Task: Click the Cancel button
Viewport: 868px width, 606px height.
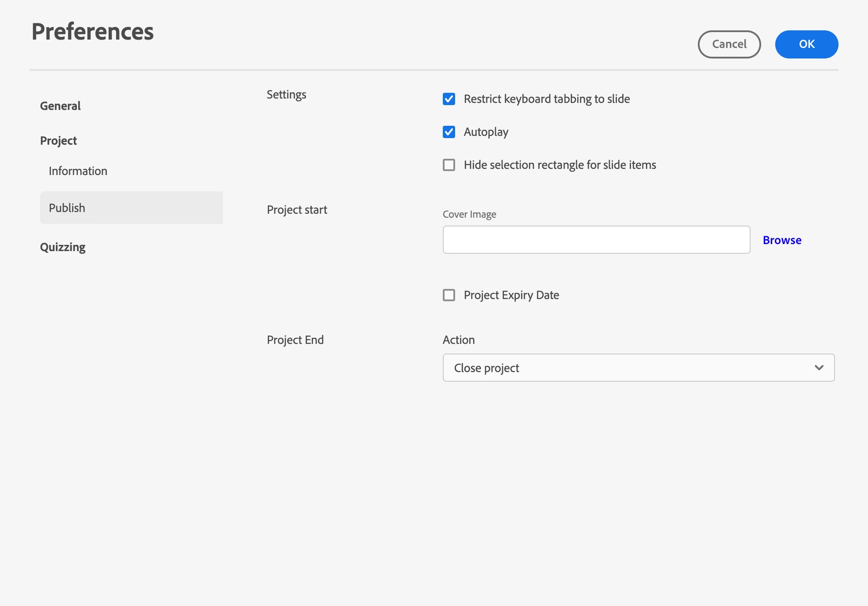Action: (x=729, y=44)
